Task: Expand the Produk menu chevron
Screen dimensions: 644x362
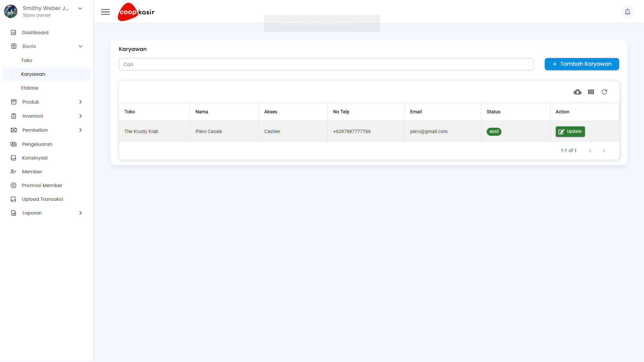Action: click(x=80, y=102)
